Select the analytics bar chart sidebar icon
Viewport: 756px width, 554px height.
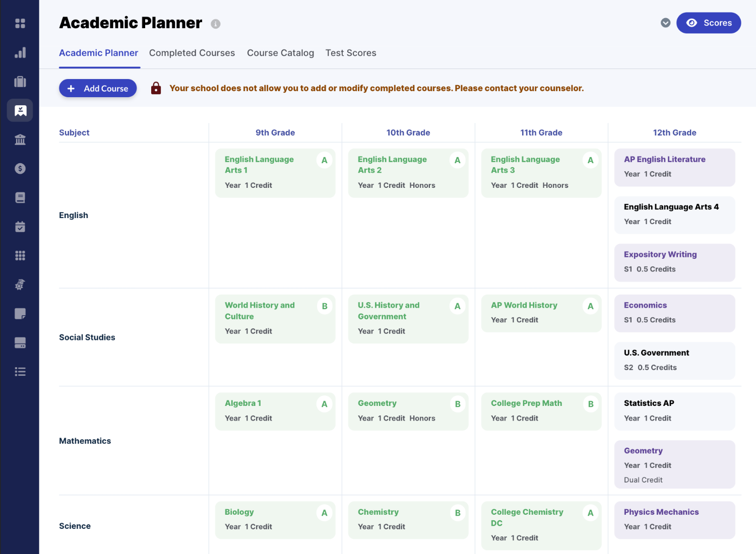(20, 52)
